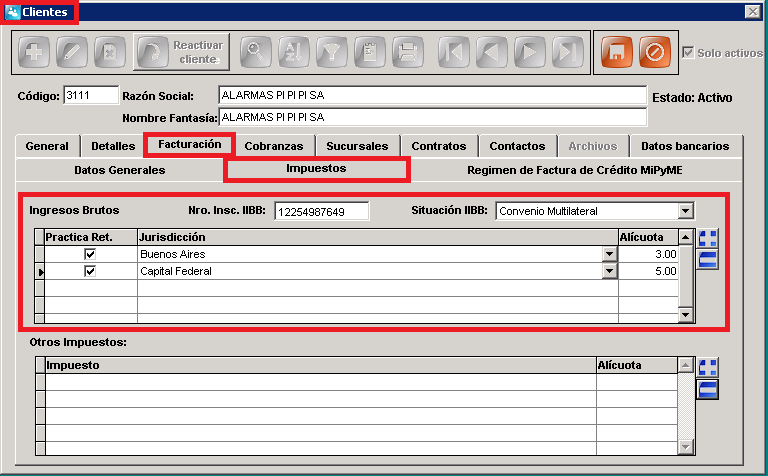Click up arrow of Otros Impuestos scrollbar

[x=685, y=365]
